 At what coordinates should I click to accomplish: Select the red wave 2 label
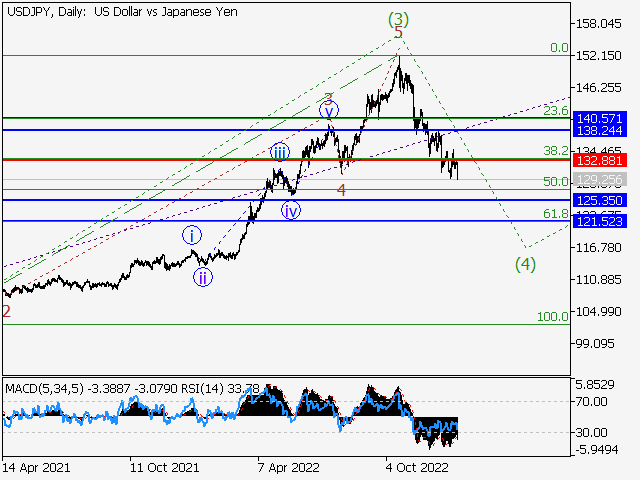(6, 311)
